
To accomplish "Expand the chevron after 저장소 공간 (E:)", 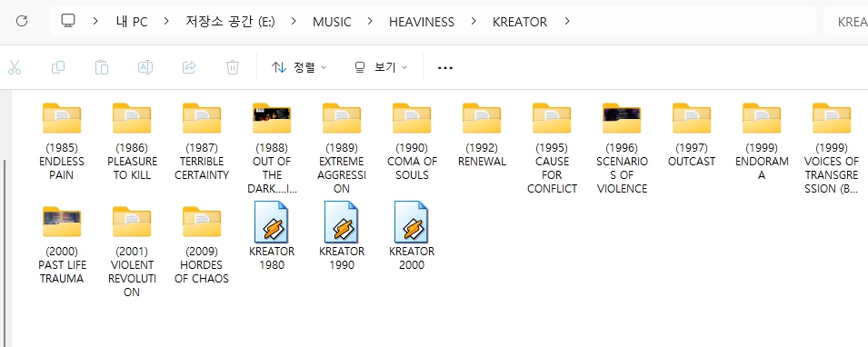I will coord(294,22).
